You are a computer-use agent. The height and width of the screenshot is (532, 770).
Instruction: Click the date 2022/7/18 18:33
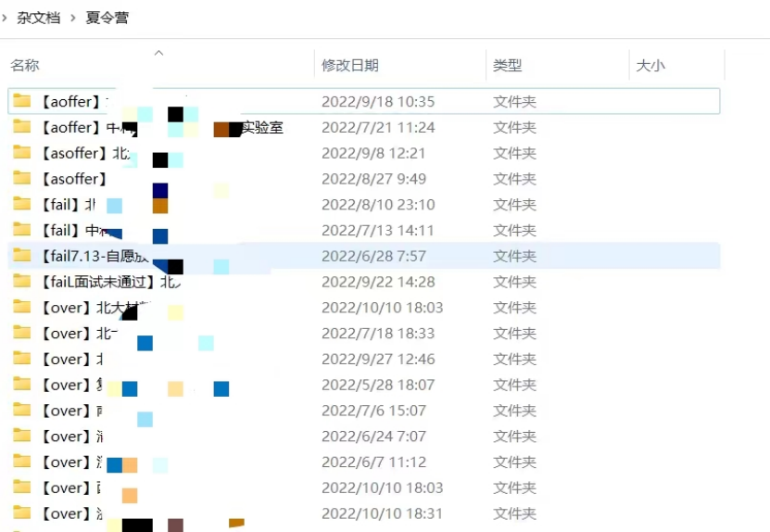pos(378,333)
